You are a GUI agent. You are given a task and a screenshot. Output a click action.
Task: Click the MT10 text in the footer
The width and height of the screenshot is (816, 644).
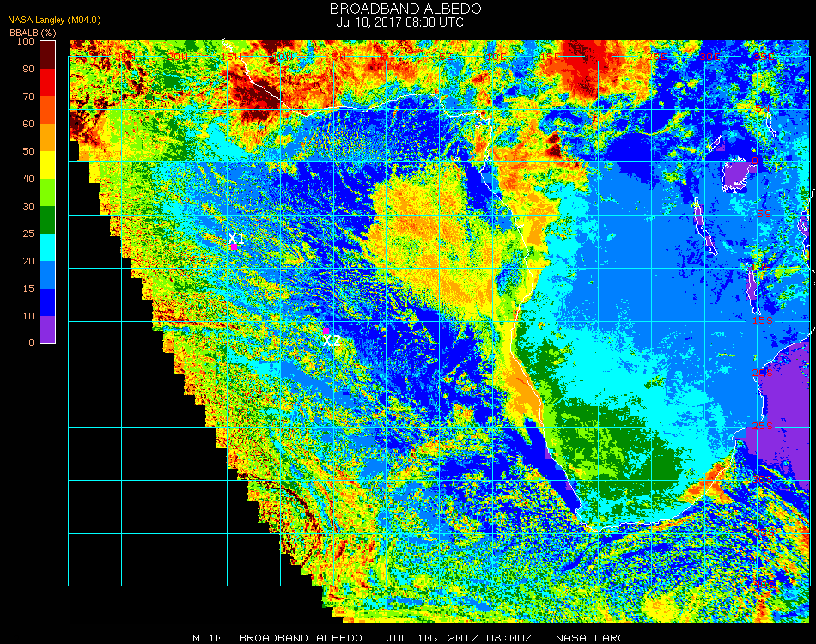(208, 638)
